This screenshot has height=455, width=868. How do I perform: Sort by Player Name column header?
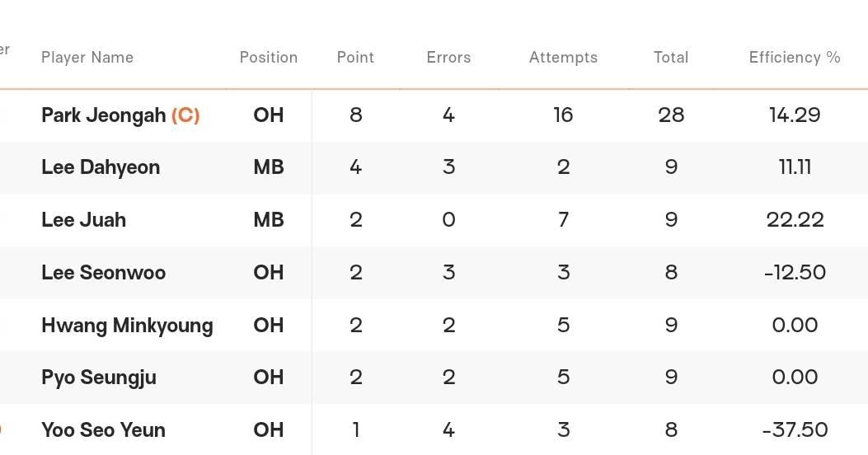click(x=87, y=58)
